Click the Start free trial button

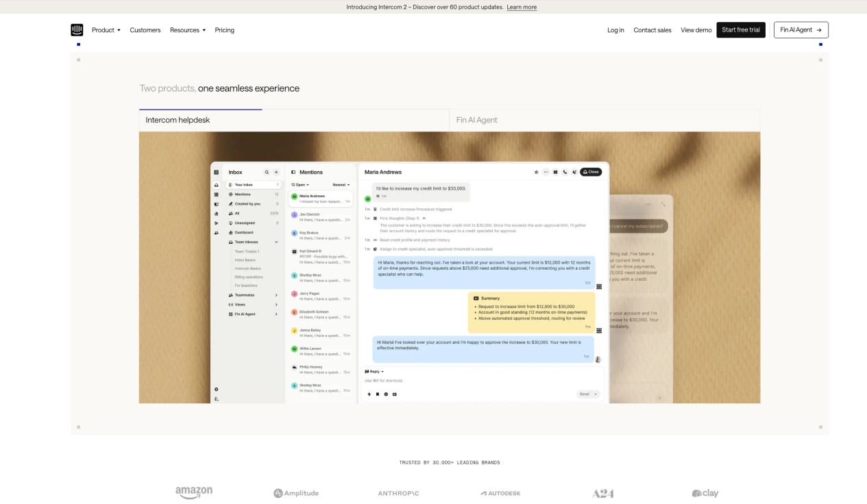coord(741,30)
